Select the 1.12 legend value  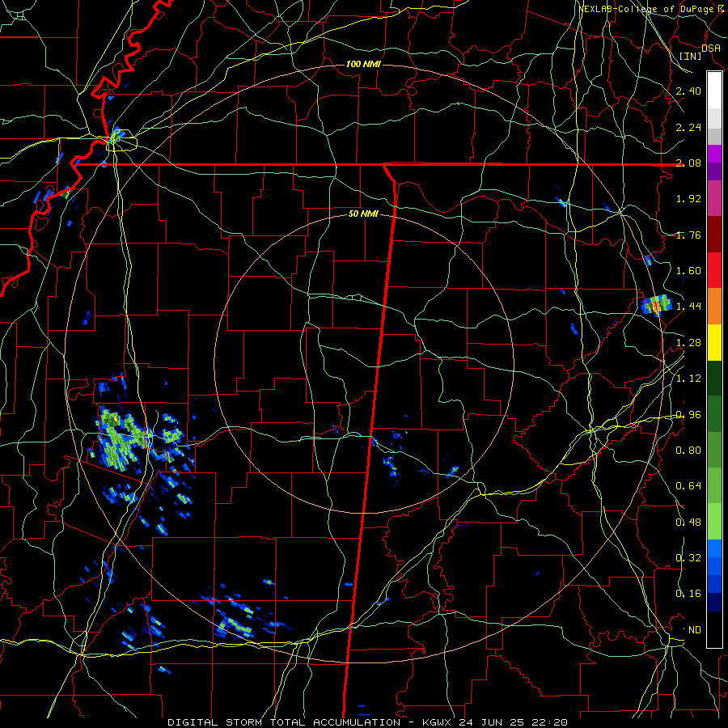click(688, 379)
